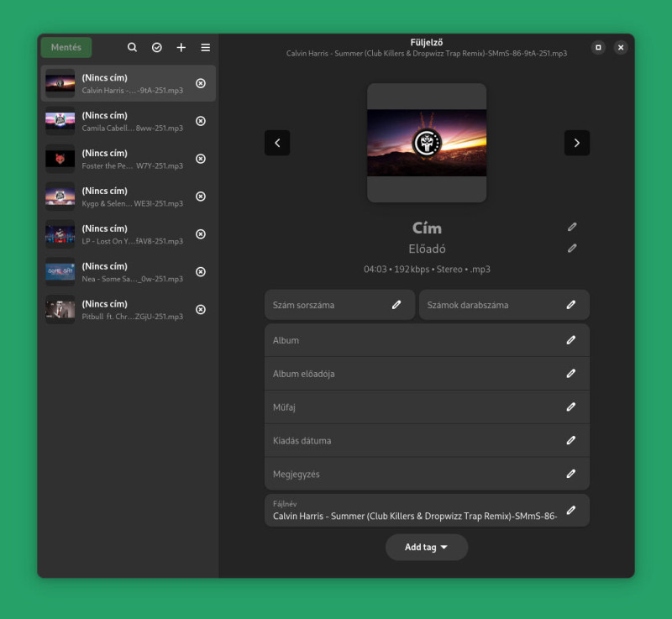Remove the Kygo & Selena file from the list

[x=201, y=197]
